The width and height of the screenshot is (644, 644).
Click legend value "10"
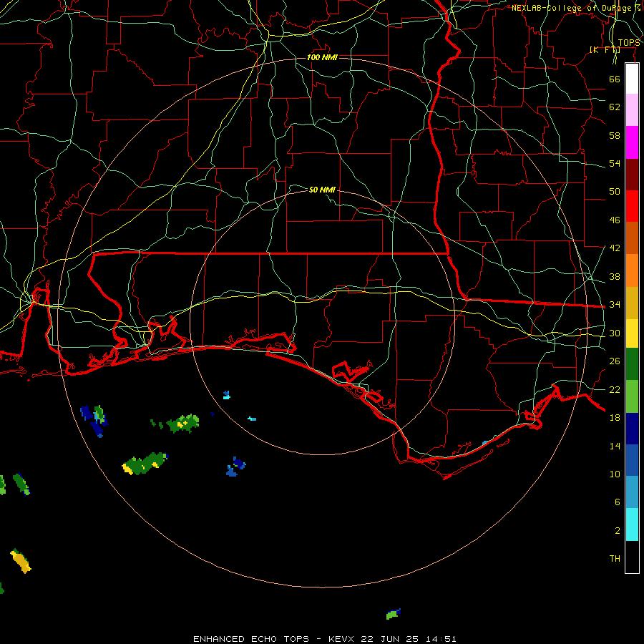615,474
